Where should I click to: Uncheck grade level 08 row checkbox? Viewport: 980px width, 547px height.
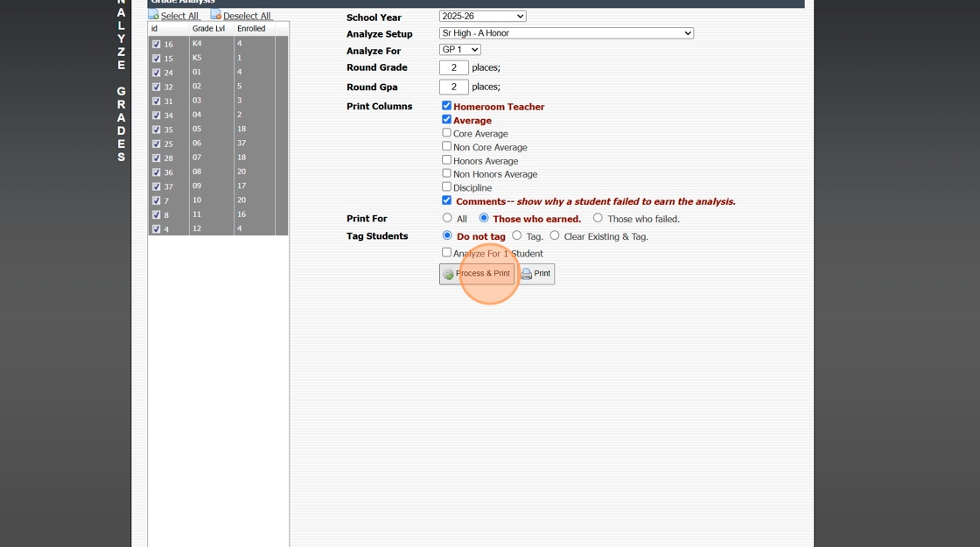157,172
